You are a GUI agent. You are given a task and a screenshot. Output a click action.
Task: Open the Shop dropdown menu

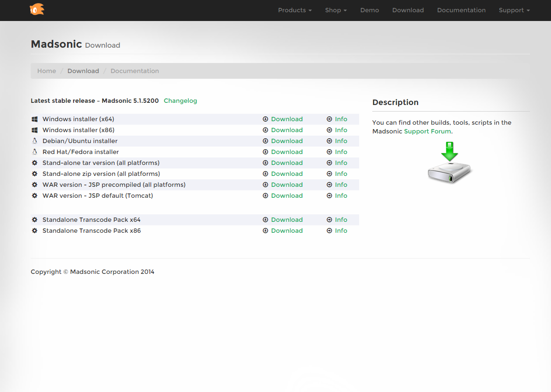pos(336,10)
